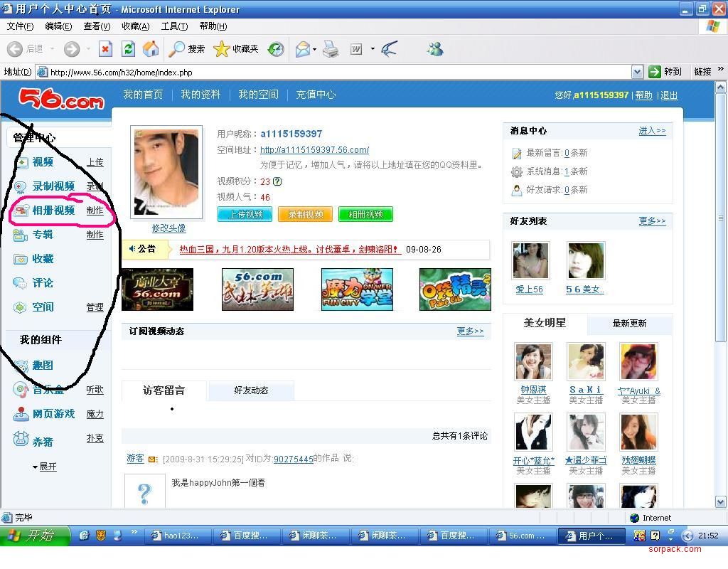The image size is (728, 569).
Task: Switch to the 好友动态 tab
Action: (251, 390)
